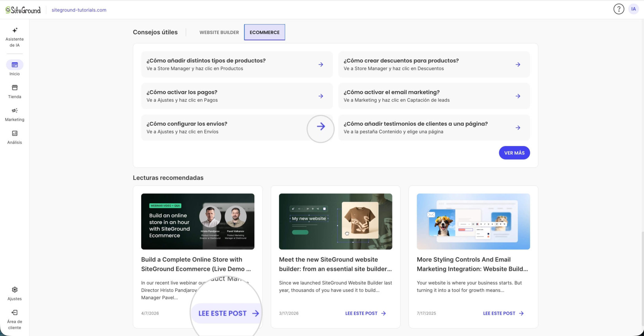Viewport: 644px width, 336px height.
Task: Open 'More Styling Controls And Email' title
Action: [472, 264]
